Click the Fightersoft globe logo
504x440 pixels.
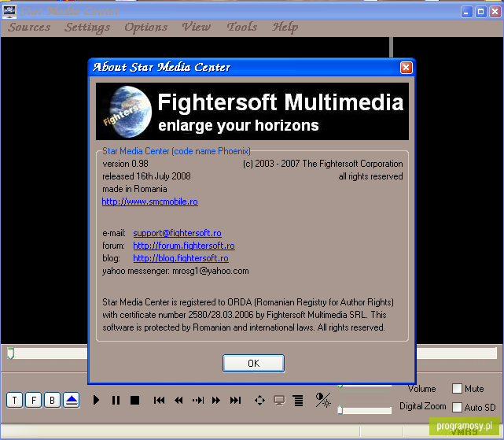click(x=129, y=112)
